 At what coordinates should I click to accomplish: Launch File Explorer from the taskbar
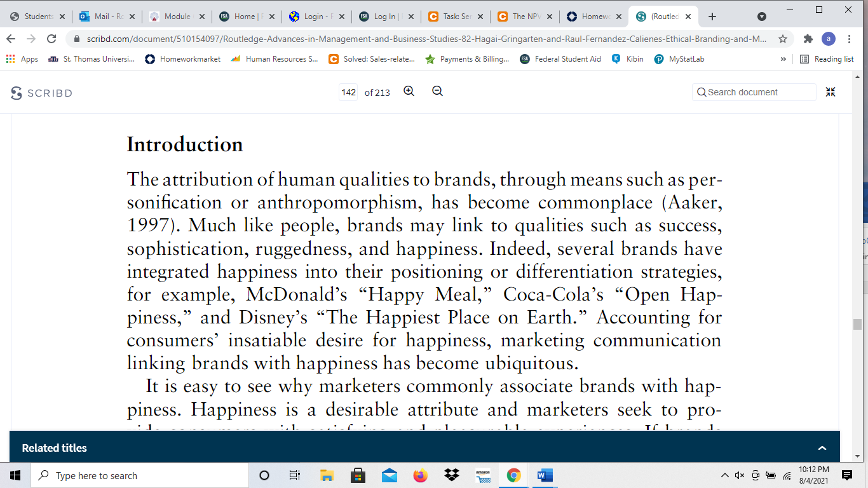pyautogui.click(x=327, y=475)
